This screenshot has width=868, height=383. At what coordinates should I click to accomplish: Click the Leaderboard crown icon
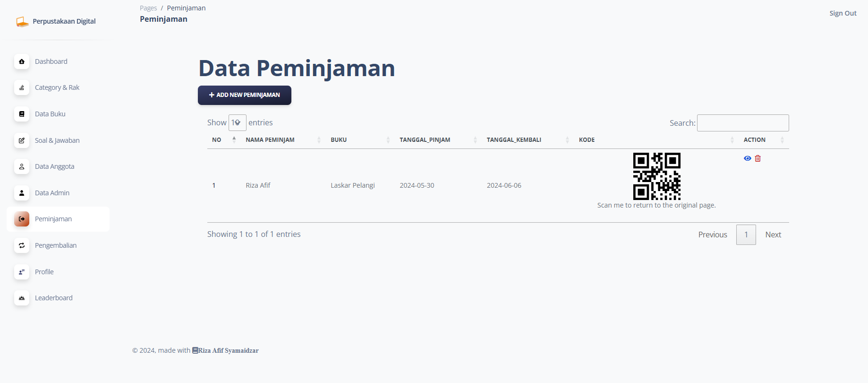[22, 298]
